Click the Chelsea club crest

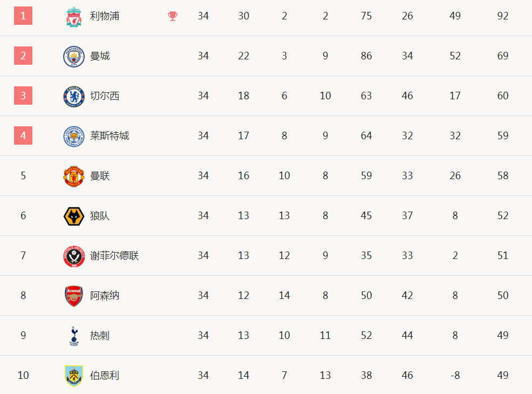pyautogui.click(x=73, y=97)
